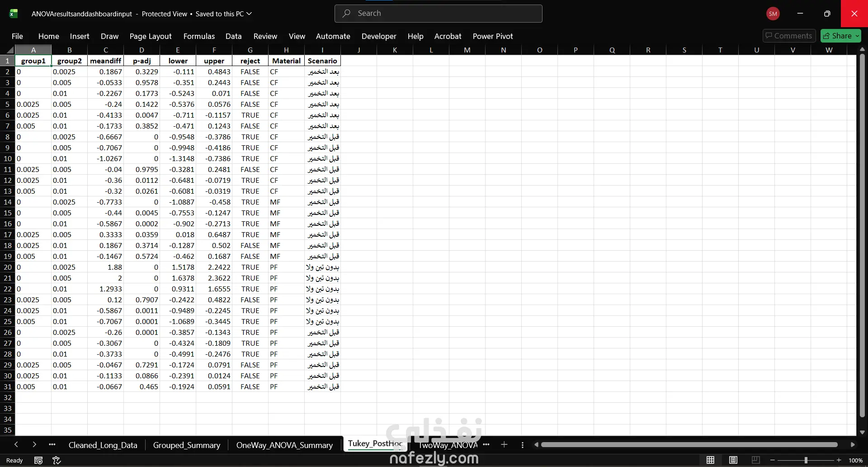Select cell with value 0.3229
Image resolution: width=868 pixels, height=467 pixels.
pos(142,71)
